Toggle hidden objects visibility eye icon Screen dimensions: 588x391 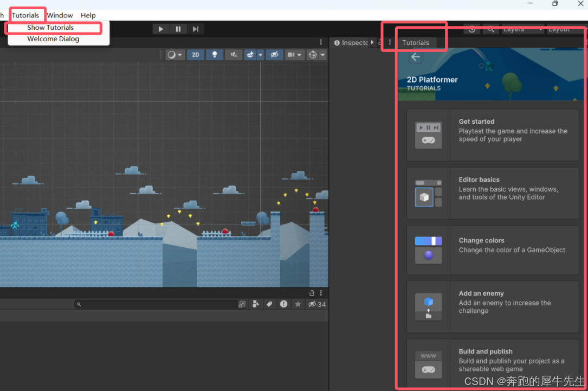coord(275,55)
